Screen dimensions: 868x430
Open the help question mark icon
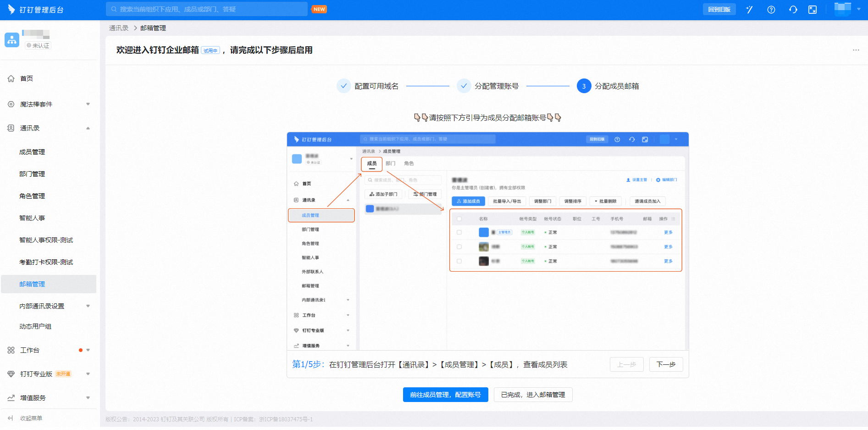pos(771,10)
